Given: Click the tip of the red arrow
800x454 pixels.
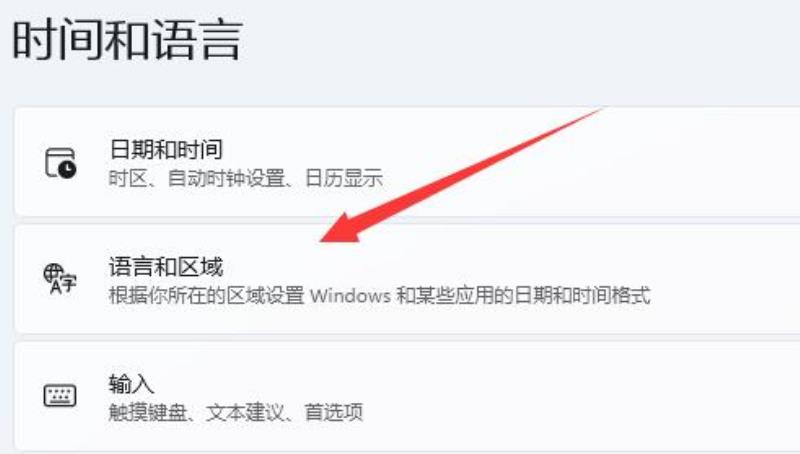Looking at the screenshot, I should pos(322,241).
